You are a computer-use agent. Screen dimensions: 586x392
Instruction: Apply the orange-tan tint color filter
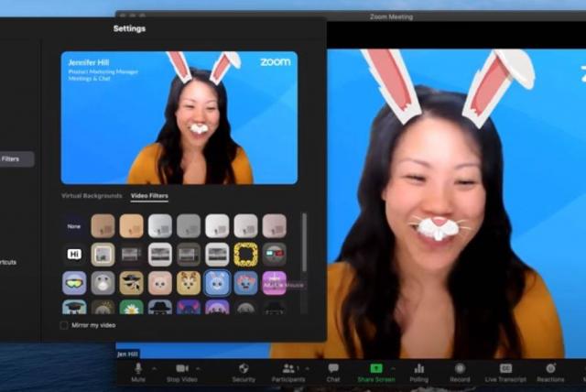click(131, 226)
